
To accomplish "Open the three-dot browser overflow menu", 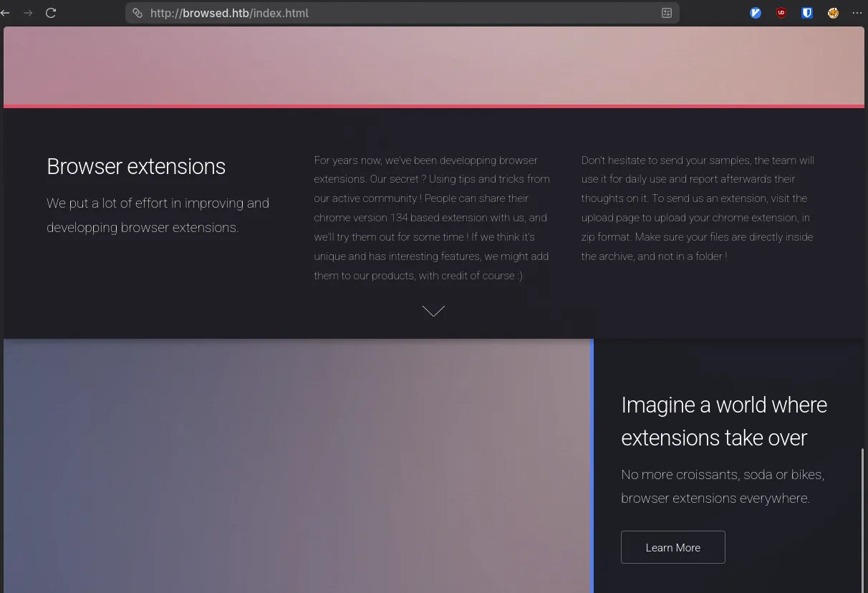I will click(x=857, y=13).
